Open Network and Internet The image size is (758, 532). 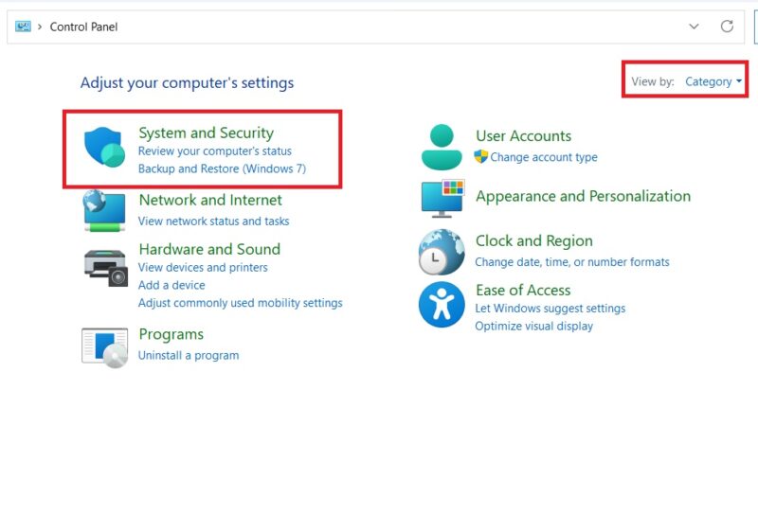click(x=210, y=200)
